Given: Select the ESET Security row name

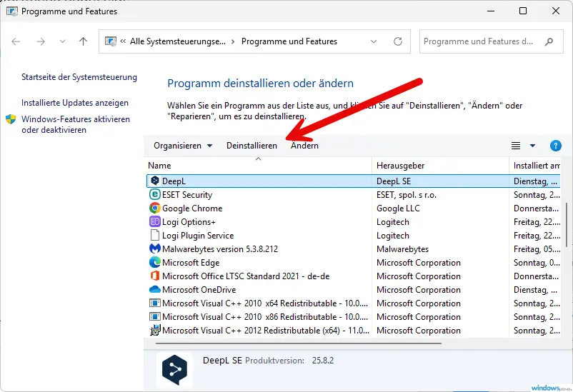Looking at the screenshot, I should tap(187, 195).
